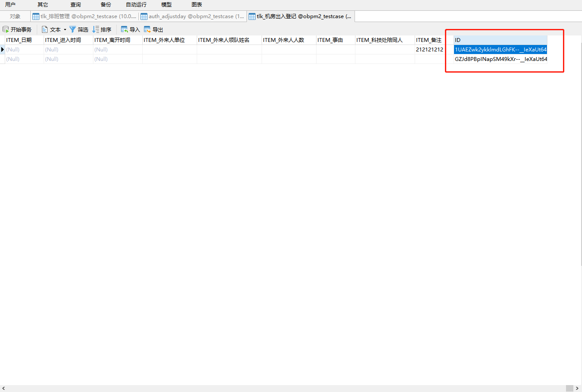The height and width of the screenshot is (392, 582).
Task: Click the first row record indicator arrow
Action: pyautogui.click(x=3, y=50)
